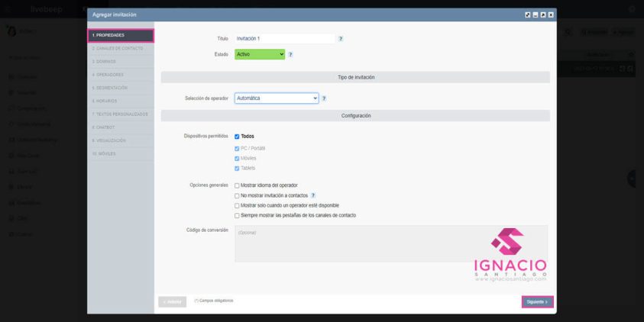
Task: Click the Agregar invitación title bar text
Action: point(114,14)
